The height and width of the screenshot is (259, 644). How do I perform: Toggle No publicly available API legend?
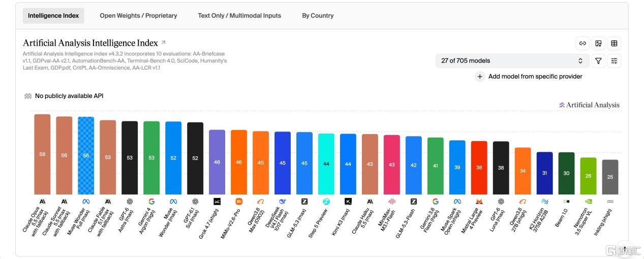[64, 96]
